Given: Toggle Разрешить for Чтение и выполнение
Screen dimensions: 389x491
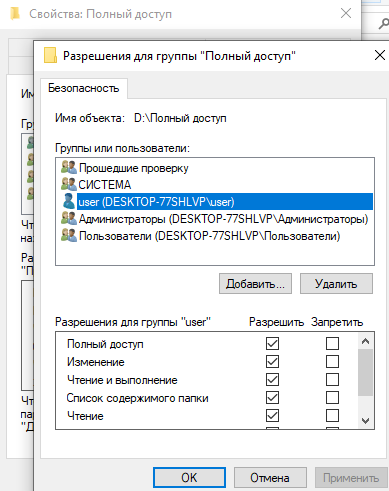Looking at the screenshot, I should [x=272, y=379].
